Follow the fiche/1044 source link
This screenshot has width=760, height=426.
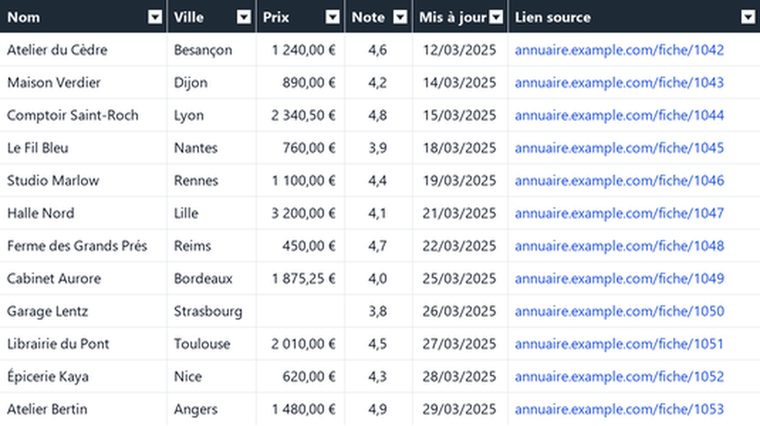pyautogui.click(x=619, y=115)
